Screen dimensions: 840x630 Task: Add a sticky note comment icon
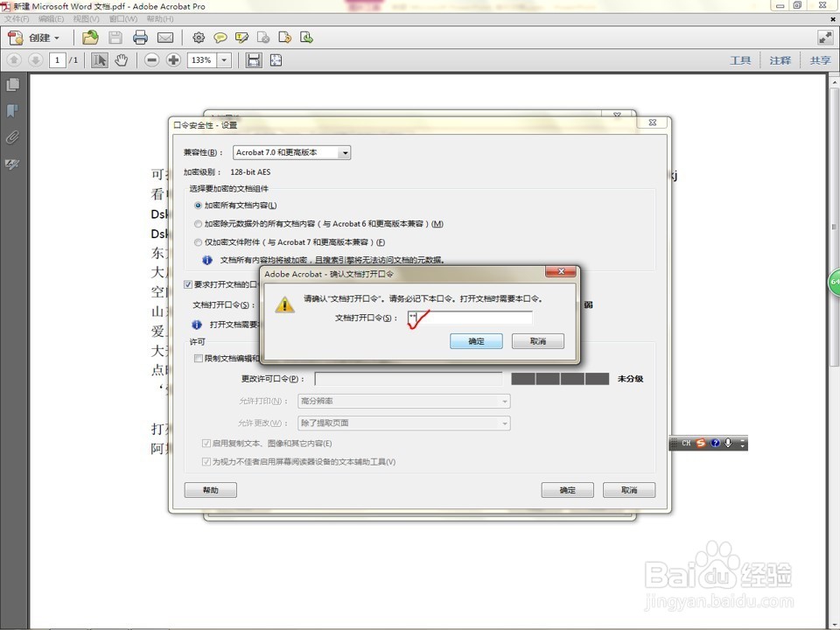[x=220, y=38]
